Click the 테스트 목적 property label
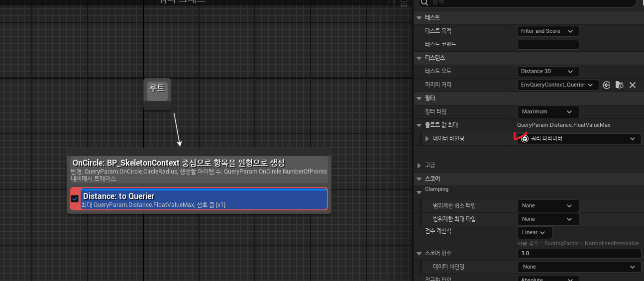Screen dimensions: 644x281 (x=438, y=31)
